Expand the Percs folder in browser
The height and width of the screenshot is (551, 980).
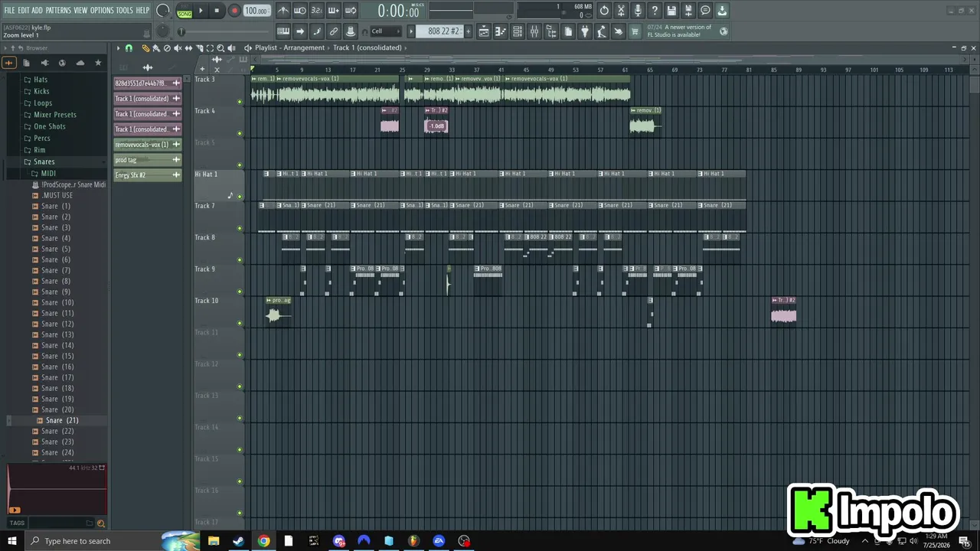(x=42, y=139)
